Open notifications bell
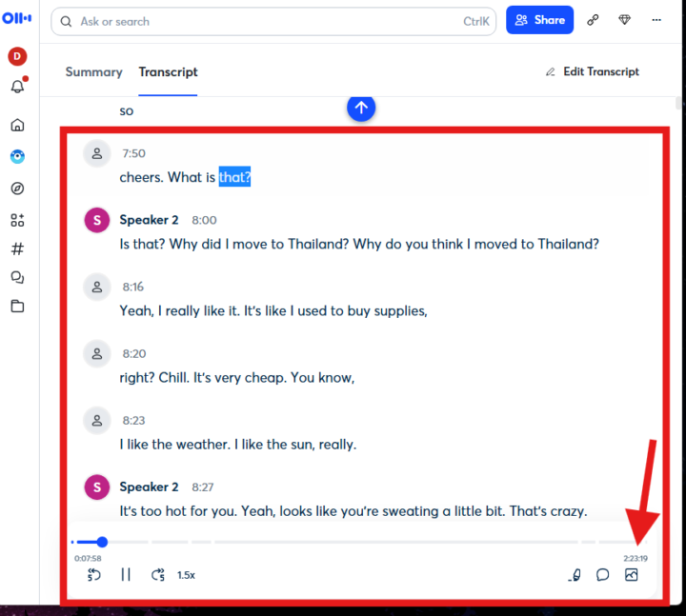The height and width of the screenshot is (616, 686). tap(17, 86)
